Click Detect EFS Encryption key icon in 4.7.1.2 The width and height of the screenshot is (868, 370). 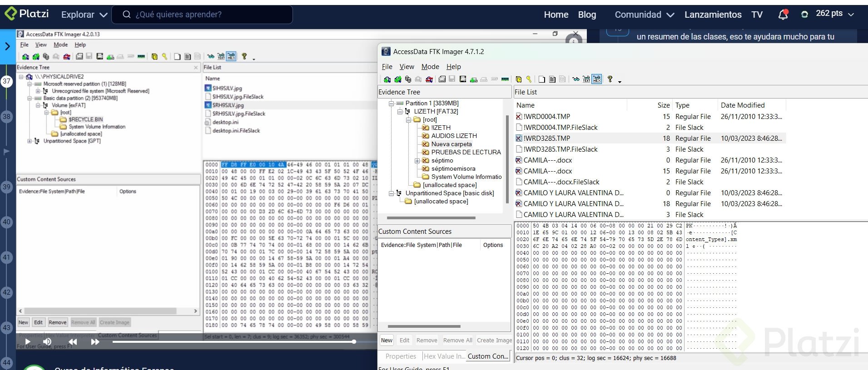pos(529,79)
